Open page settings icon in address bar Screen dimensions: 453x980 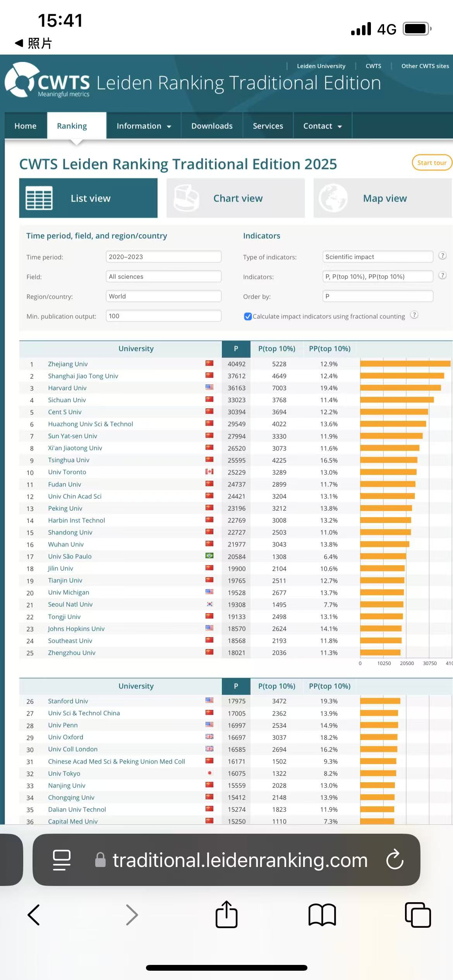(62, 860)
